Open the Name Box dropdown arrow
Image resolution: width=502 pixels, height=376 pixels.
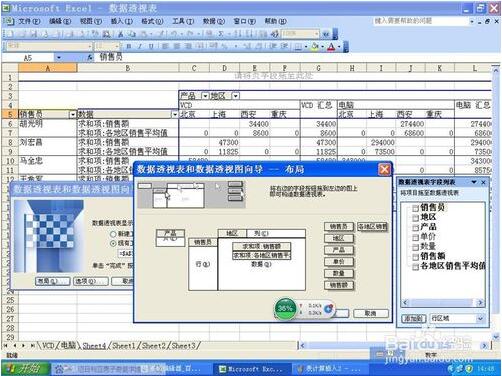[59, 58]
